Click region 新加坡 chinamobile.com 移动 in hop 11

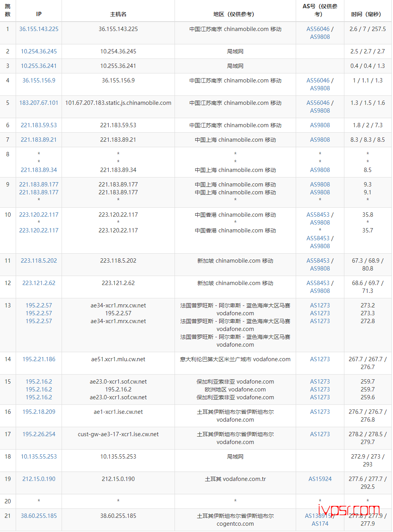click(235, 261)
